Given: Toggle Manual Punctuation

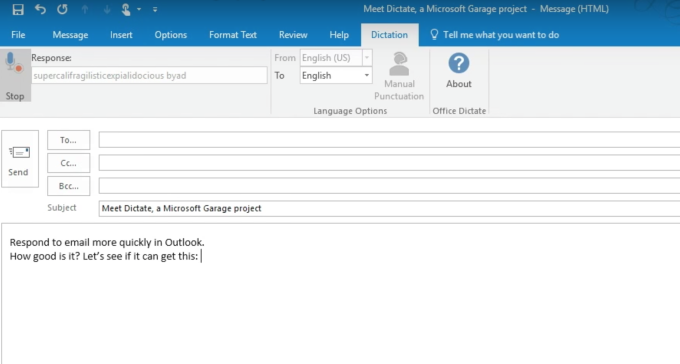Looking at the screenshot, I should click(399, 76).
